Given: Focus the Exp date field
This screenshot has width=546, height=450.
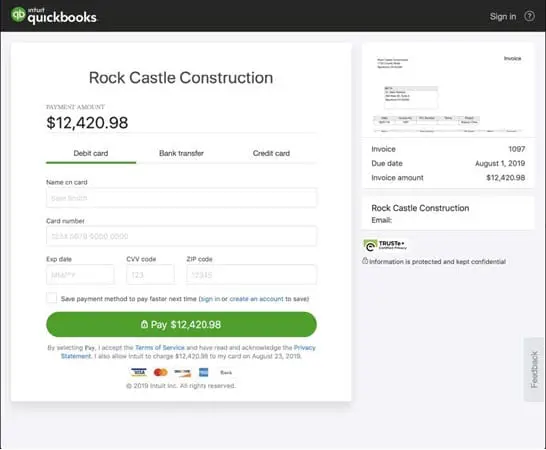Looking at the screenshot, I should coord(80,275).
